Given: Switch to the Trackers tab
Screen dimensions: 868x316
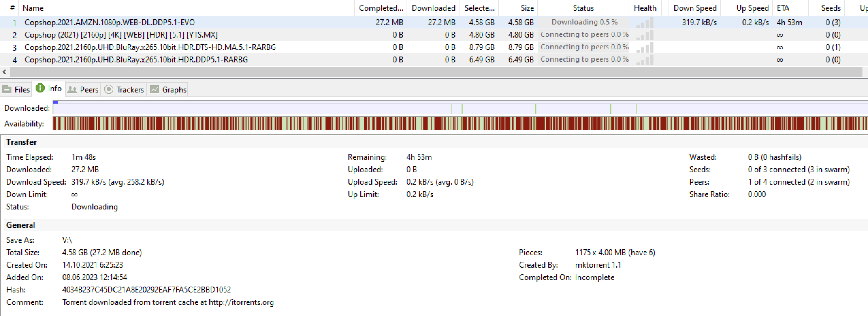Looking at the screenshot, I should click(124, 90).
